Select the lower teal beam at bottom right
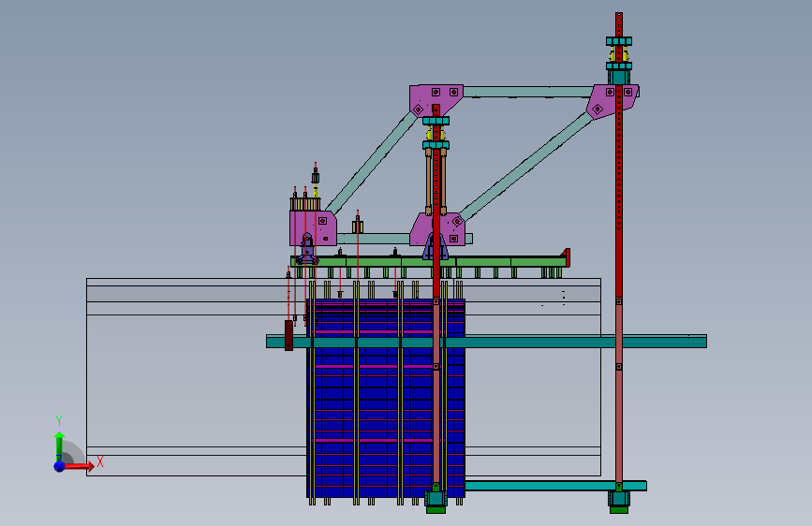The width and height of the screenshot is (812, 526). 555,486
